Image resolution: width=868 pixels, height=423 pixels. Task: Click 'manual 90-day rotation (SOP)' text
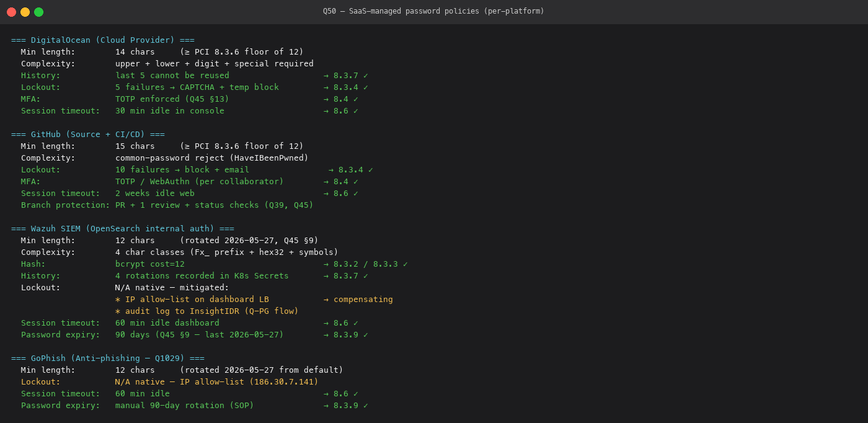pyautogui.click(x=185, y=405)
